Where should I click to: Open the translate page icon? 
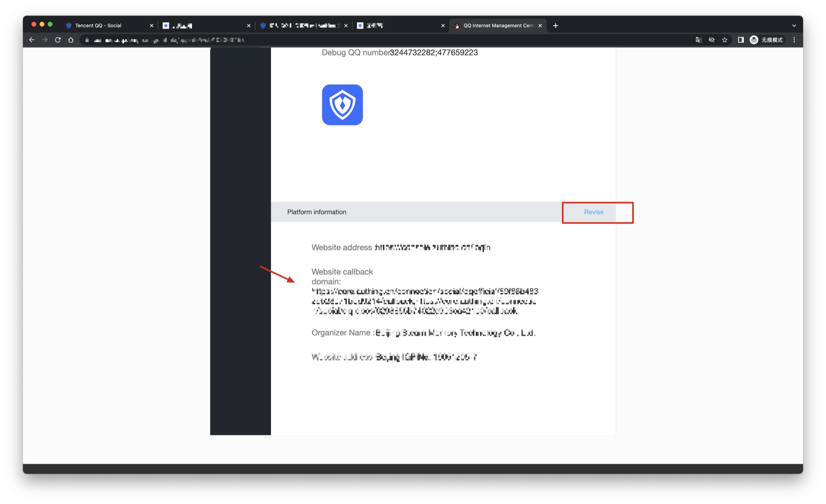(x=698, y=40)
